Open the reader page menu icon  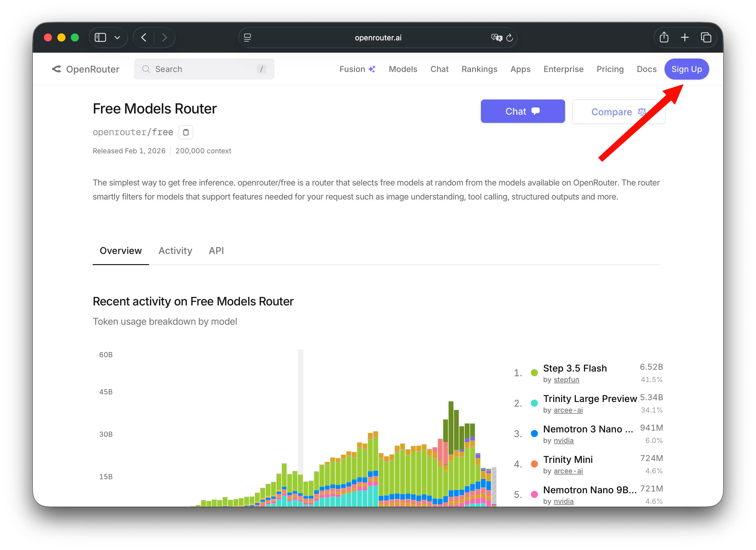point(247,38)
